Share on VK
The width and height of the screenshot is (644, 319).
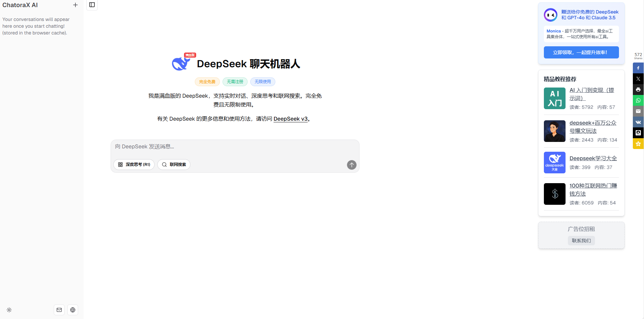click(638, 122)
